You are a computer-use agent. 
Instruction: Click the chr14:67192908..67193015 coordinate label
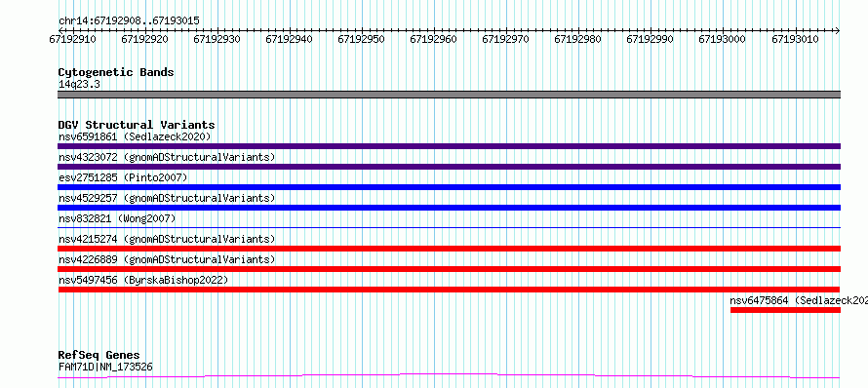coord(129,21)
